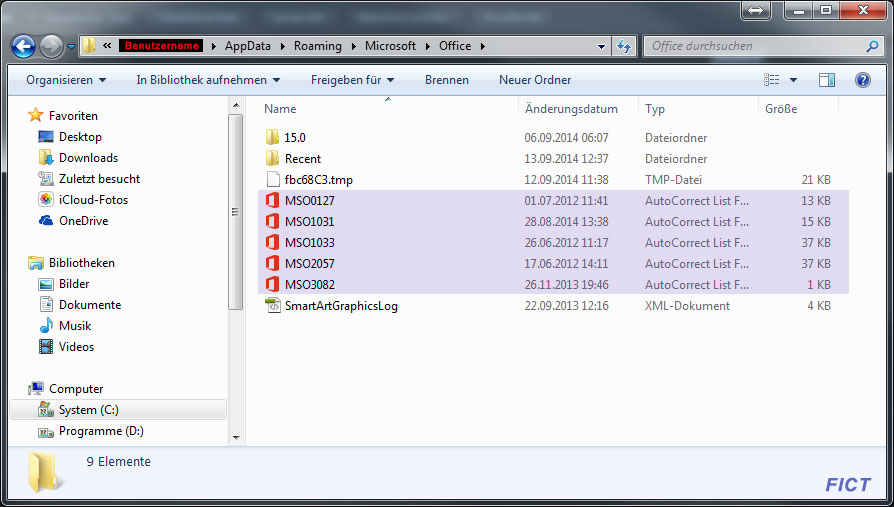Open the recent locations dropdown arrow
894x507 pixels.
(71, 47)
